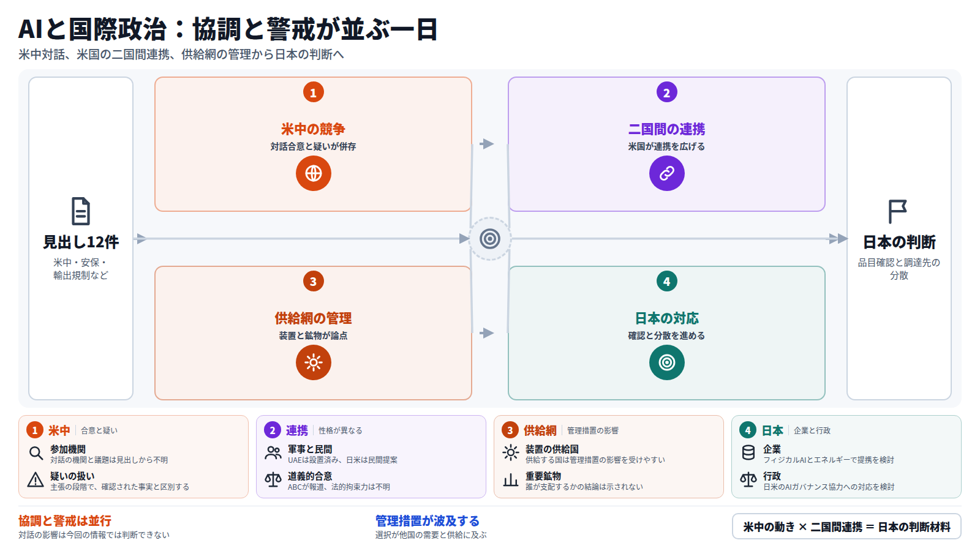Click the central target hub icon
This screenshot has height=551, width=980.
tap(490, 239)
